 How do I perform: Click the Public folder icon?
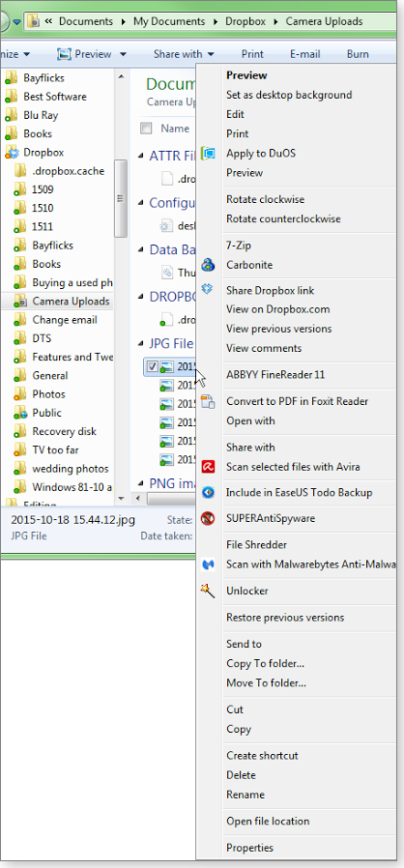[20, 413]
